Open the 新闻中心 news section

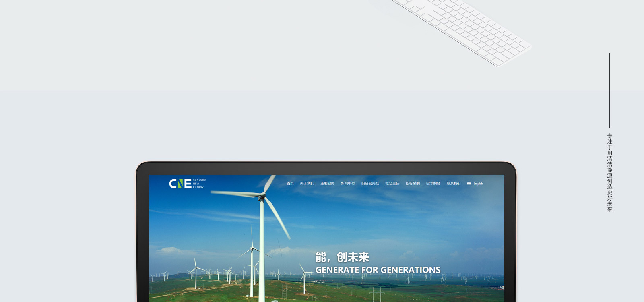(x=348, y=184)
